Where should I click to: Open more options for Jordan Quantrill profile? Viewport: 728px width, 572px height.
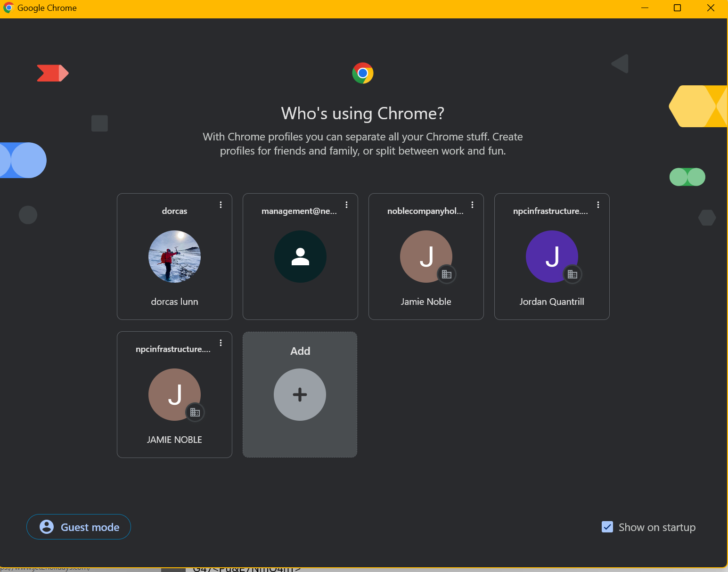click(x=598, y=205)
